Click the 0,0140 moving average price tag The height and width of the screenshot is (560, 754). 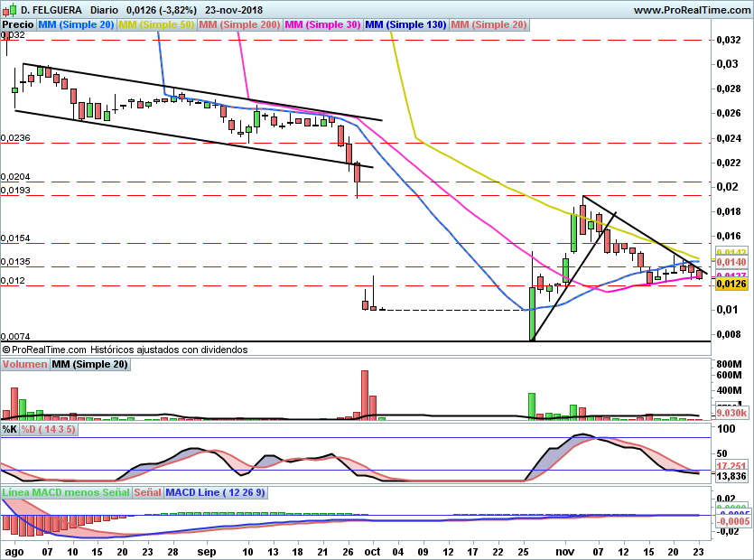click(x=730, y=261)
